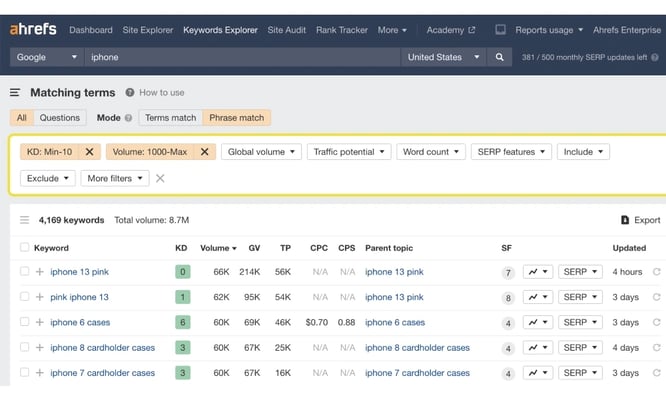Image resolution: width=666 pixels, height=400 pixels.
Task: Expand the SERP dropdown for iphone 6 cases
Action: pos(580,322)
